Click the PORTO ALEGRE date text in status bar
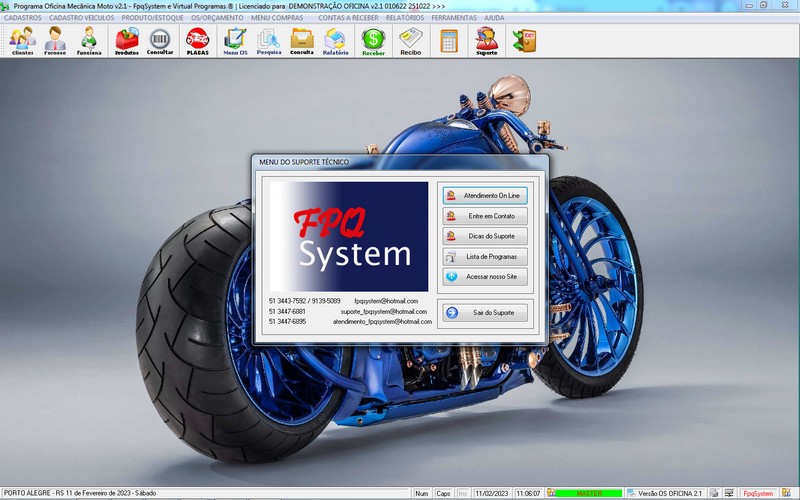Image resolution: width=800 pixels, height=500 pixels. (x=80, y=493)
